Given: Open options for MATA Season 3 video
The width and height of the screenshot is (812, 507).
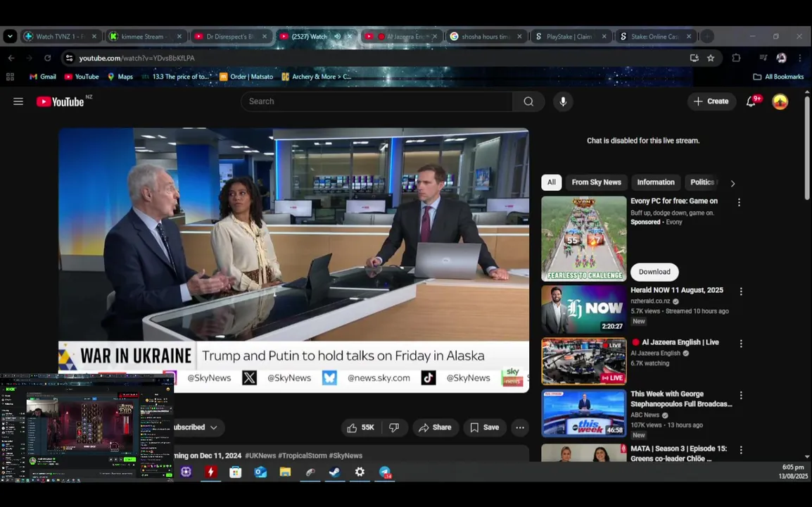Looking at the screenshot, I should point(741,450).
